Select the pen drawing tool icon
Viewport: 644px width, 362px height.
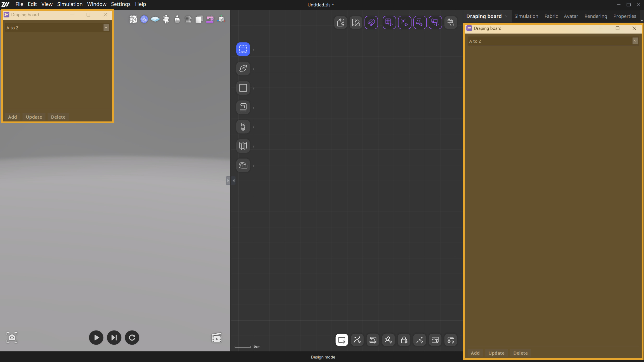(x=243, y=68)
